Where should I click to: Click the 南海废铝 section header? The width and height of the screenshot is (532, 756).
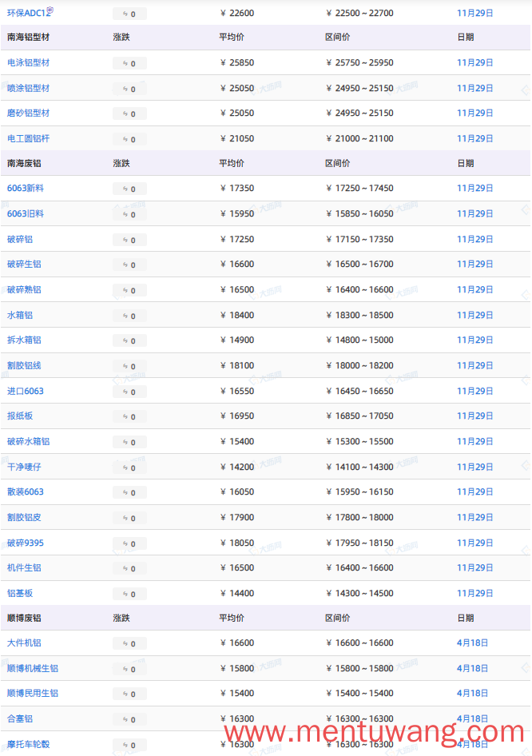coord(24,164)
